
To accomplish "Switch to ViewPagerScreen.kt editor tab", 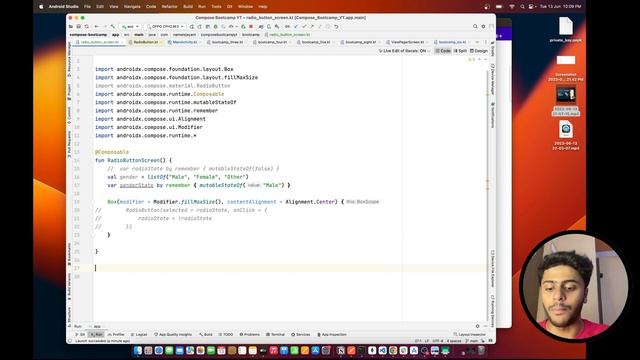I will (x=407, y=42).
